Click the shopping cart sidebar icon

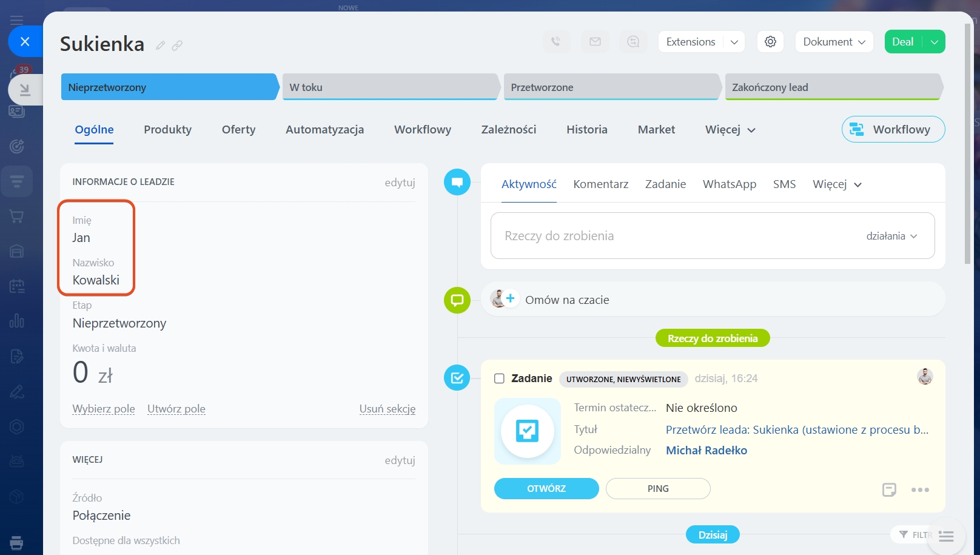point(17,217)
